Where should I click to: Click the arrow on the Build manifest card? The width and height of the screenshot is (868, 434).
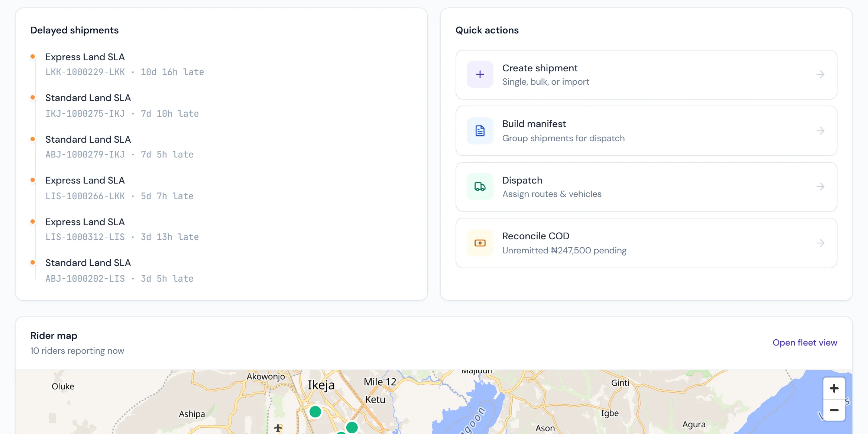(820, 131)
